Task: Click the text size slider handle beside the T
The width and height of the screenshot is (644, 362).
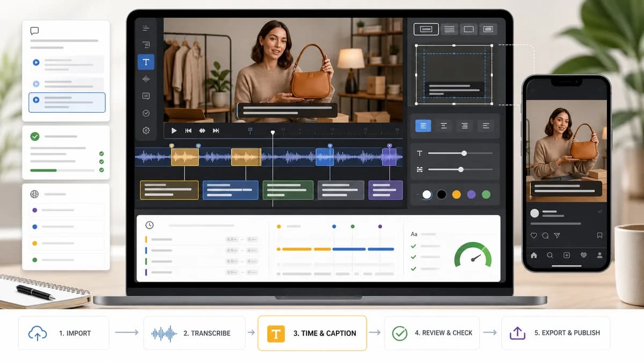Action: [x=464, y=153]
